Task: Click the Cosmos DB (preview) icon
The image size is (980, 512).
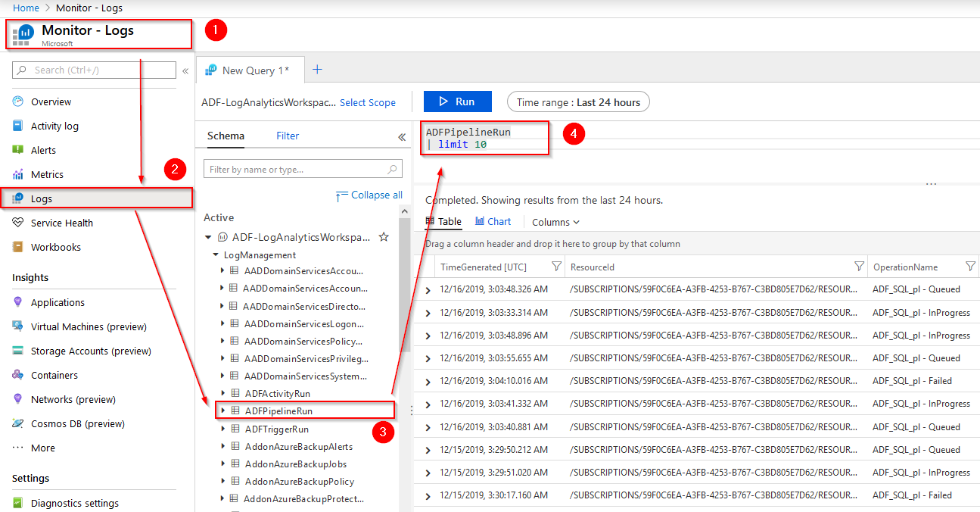Action: coord(18,423)
